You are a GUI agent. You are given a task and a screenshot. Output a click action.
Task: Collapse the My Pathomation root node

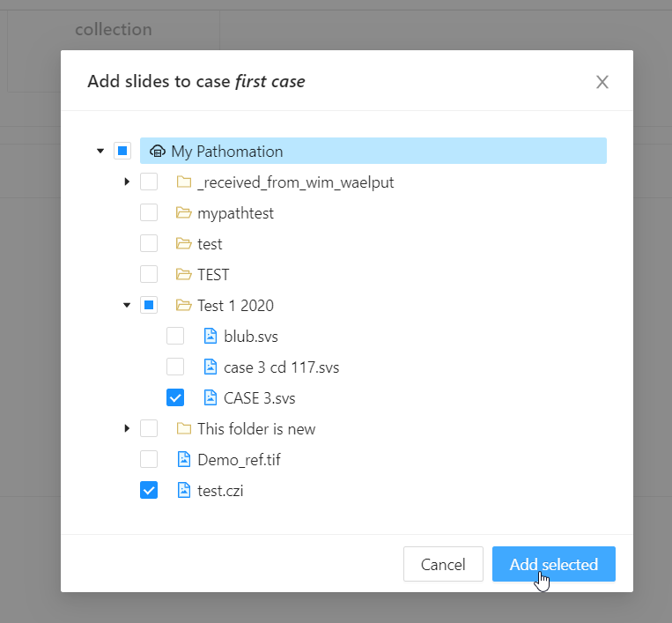click(100, 152)
